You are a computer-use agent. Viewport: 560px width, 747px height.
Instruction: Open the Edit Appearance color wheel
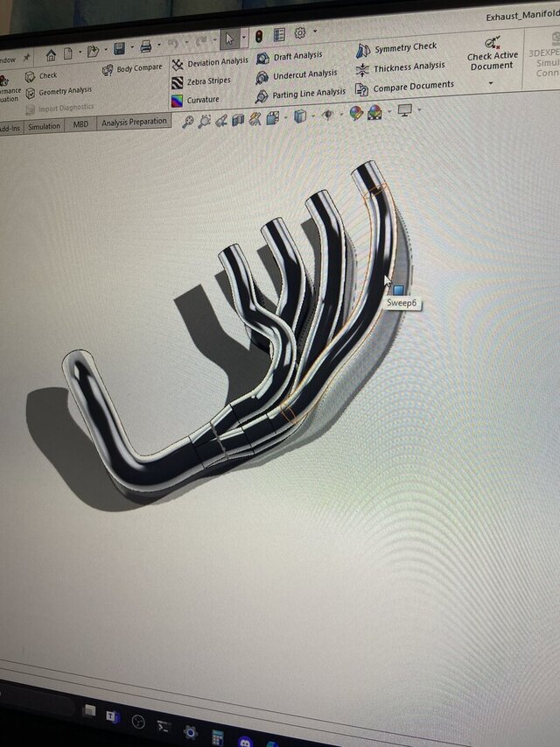click(355, 113)
